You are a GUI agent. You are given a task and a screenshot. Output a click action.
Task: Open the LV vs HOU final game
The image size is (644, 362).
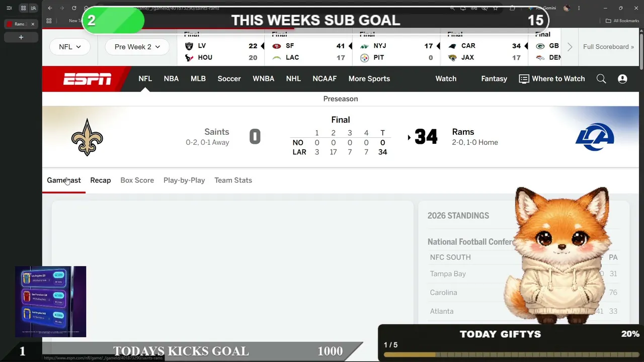221,48
